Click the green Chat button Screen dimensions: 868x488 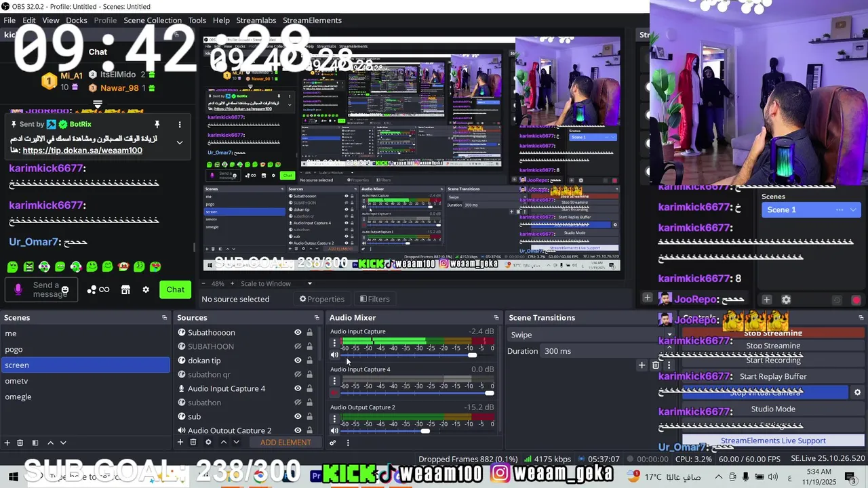pyautogui.click(x=176, y=289)
